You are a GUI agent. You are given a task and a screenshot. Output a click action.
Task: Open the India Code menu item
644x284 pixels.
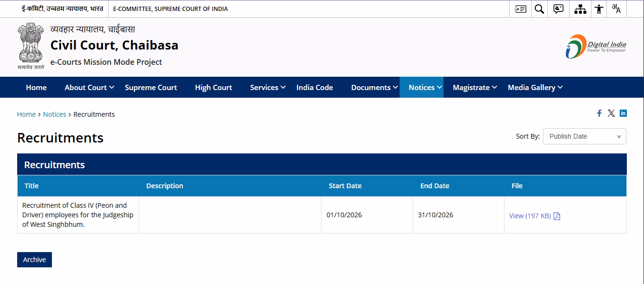[x=314, y=87]
